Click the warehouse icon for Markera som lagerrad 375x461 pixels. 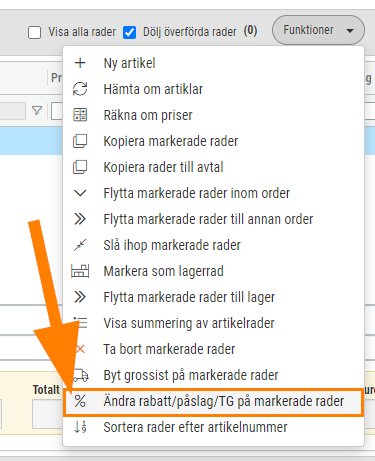pos(80,271)
